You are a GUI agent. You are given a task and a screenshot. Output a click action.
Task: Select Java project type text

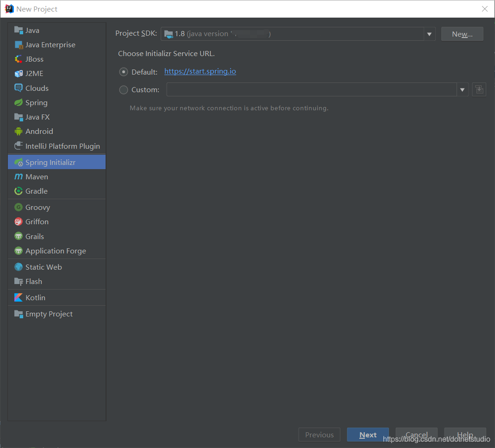click(32, 30)
